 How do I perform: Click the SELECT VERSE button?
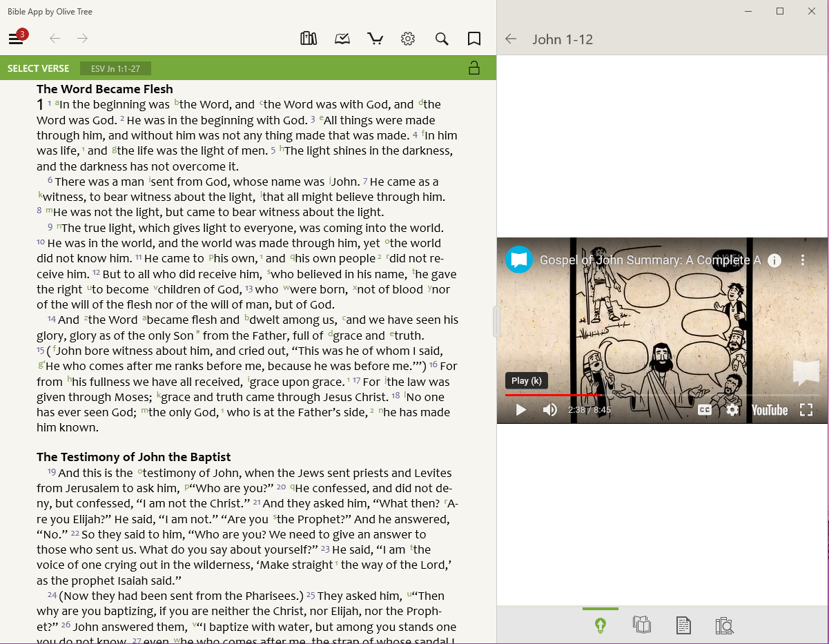pos(39,68)
